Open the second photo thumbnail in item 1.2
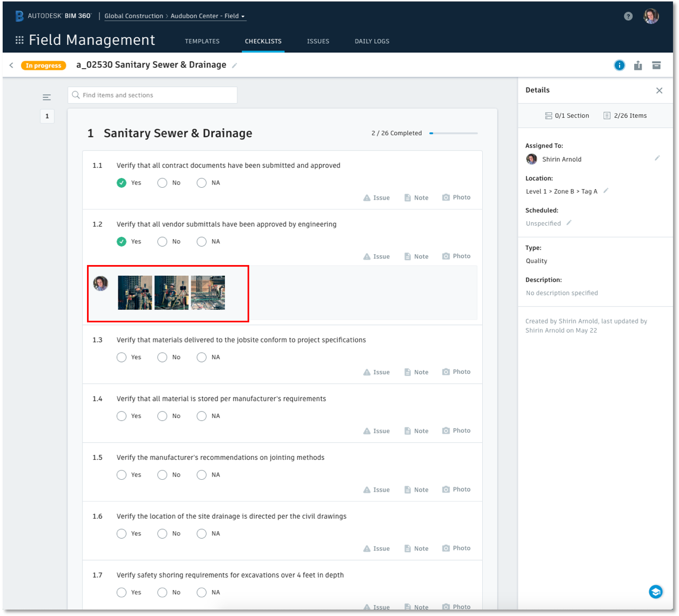Screen dimensions: 679x616 [x=171, y=293]
